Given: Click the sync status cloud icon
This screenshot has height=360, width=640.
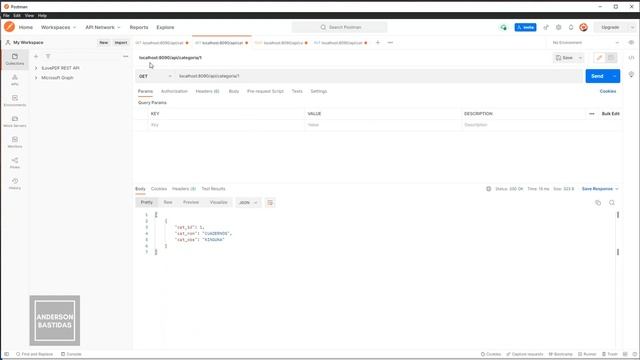Looking at the screenshot, I should pyautogui.click(x=504, y=27).
